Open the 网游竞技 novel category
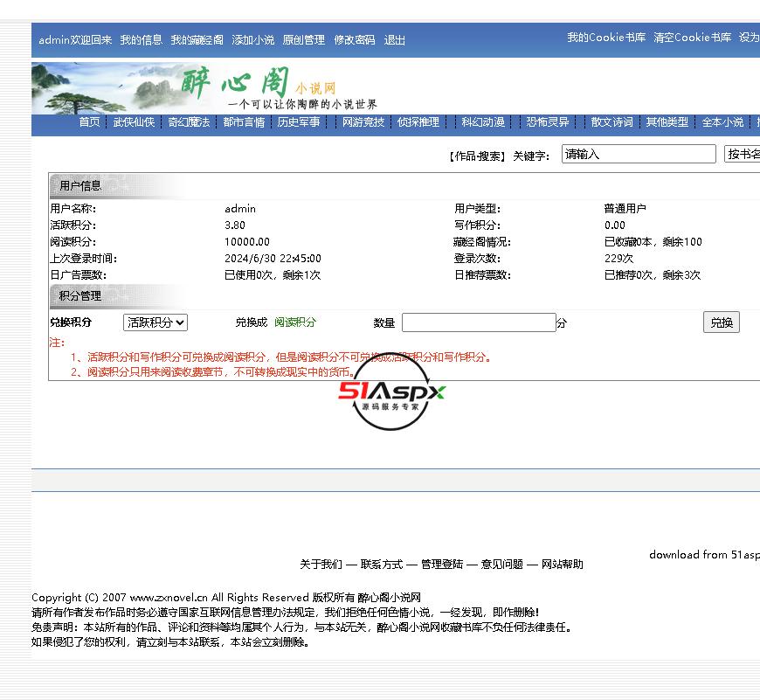 point(363,122)
